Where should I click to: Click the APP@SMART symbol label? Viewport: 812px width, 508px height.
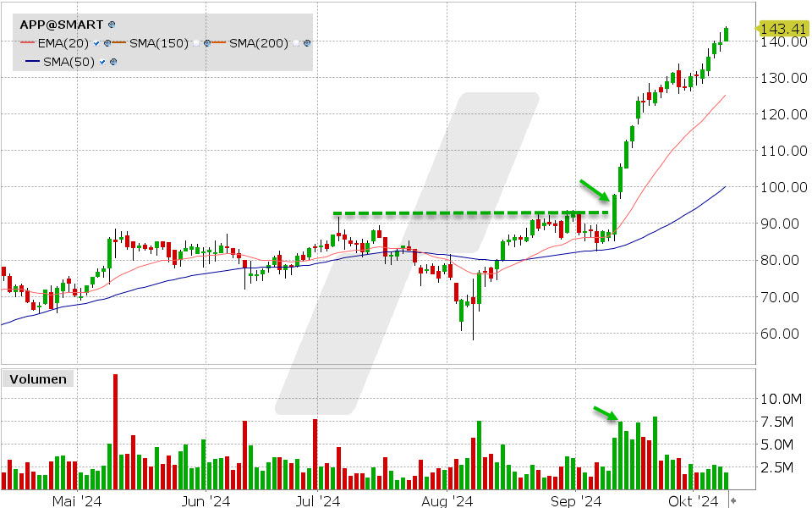point(61,25)
